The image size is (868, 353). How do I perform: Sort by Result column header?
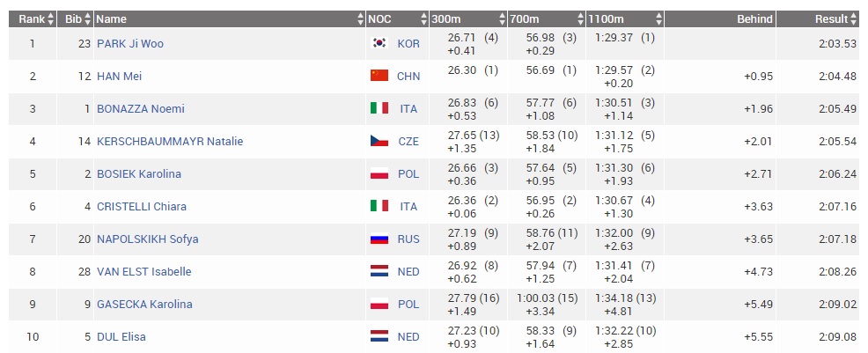click(853, 18)
